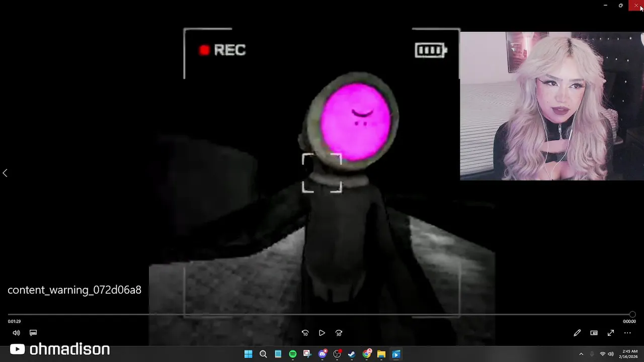The height and width of the screenshot is (362, 644).
Task: Click the video seek bar
Action: point(320,315)
